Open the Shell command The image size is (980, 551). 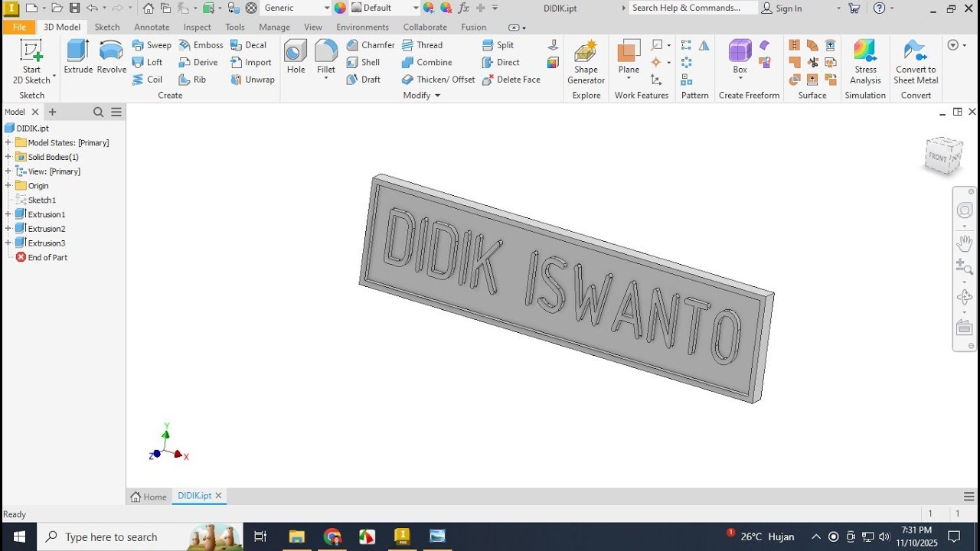pos(363,62)
